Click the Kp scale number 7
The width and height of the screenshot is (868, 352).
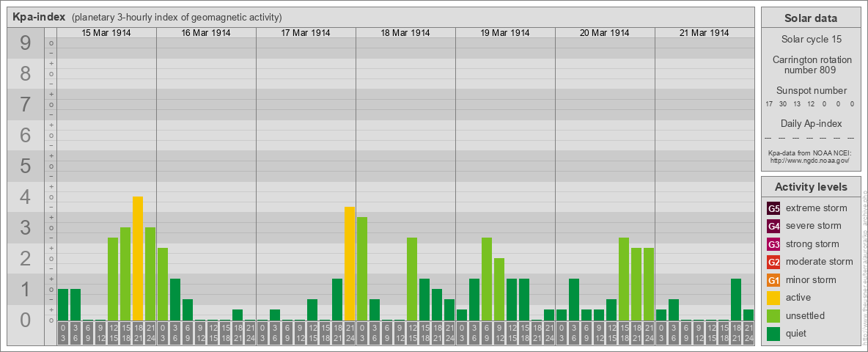(25, 104)
